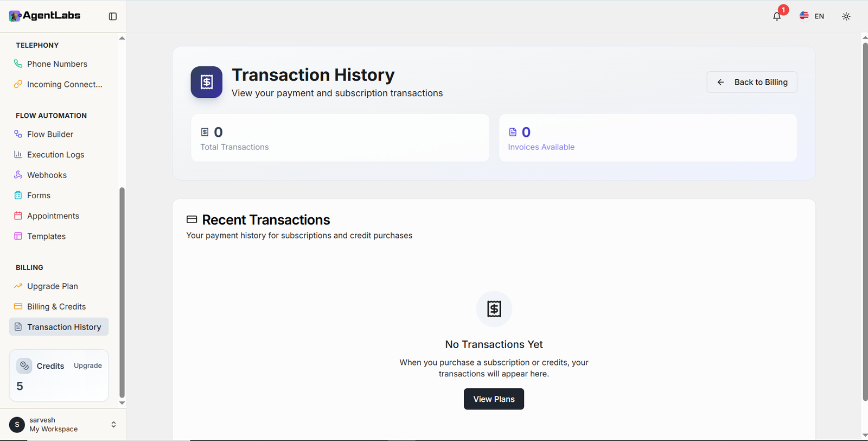Click the BILLING section header

pos(30,268)
